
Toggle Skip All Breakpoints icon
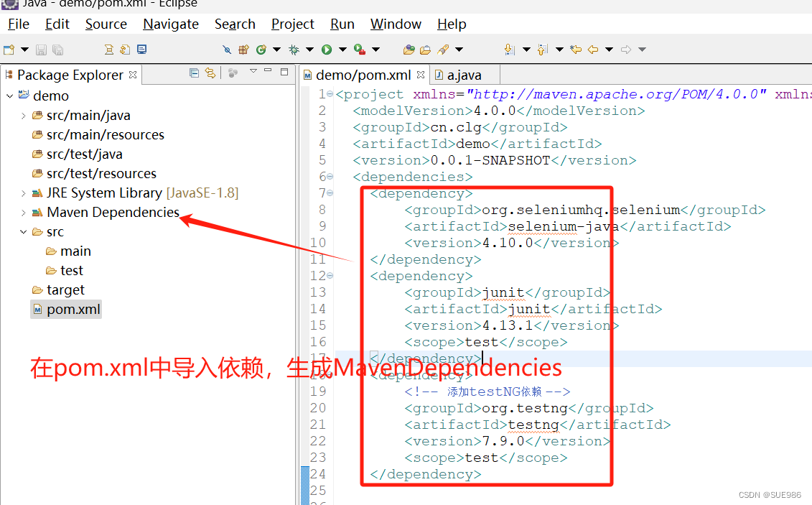pyautogui.click(x=226, y=50)
